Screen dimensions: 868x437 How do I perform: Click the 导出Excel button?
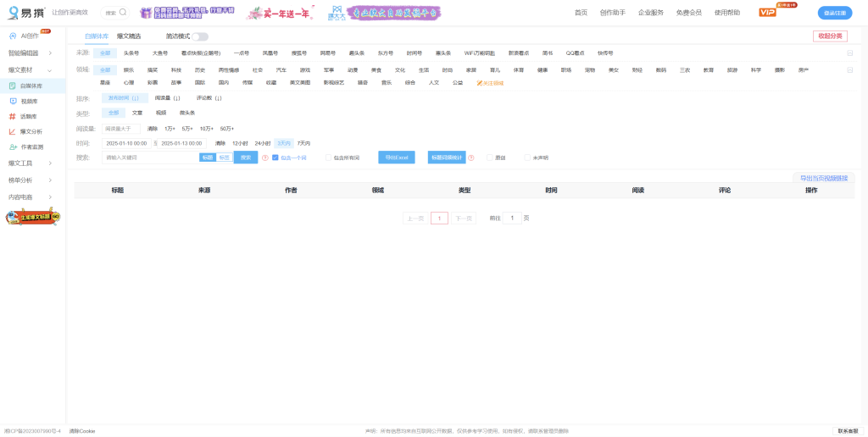(x=397, y=158)
